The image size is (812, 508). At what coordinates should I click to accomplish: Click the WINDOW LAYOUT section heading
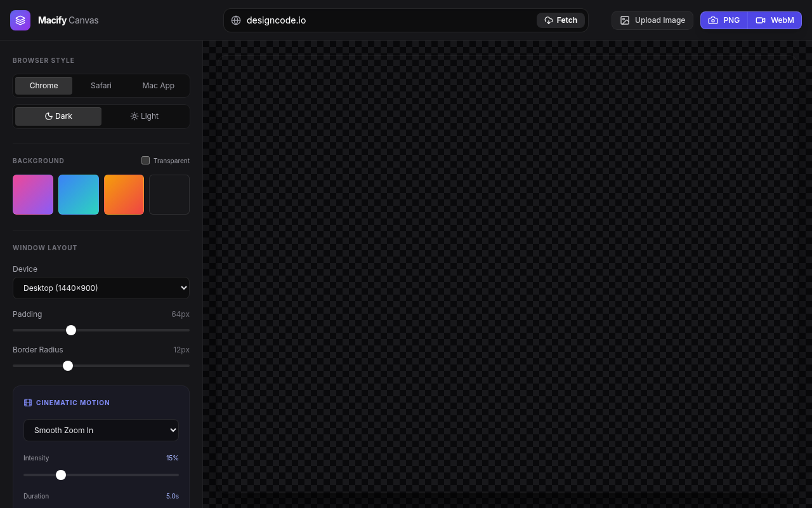pyautogui.click(x=45, y=248)
